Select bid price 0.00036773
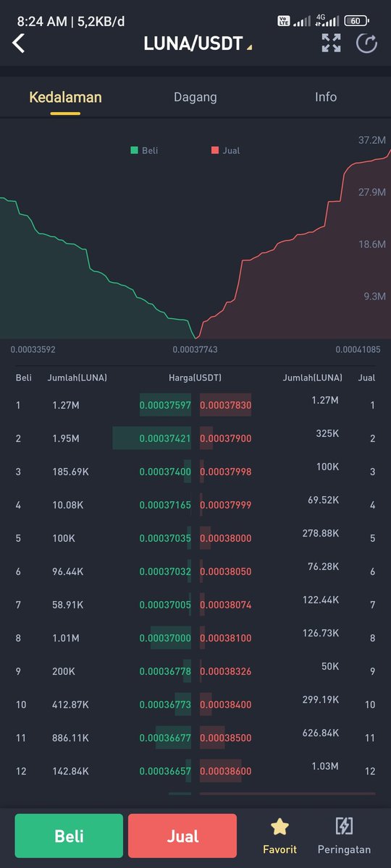Image resolution: width=391 pixels, height=868 pixels. [165, 705]
